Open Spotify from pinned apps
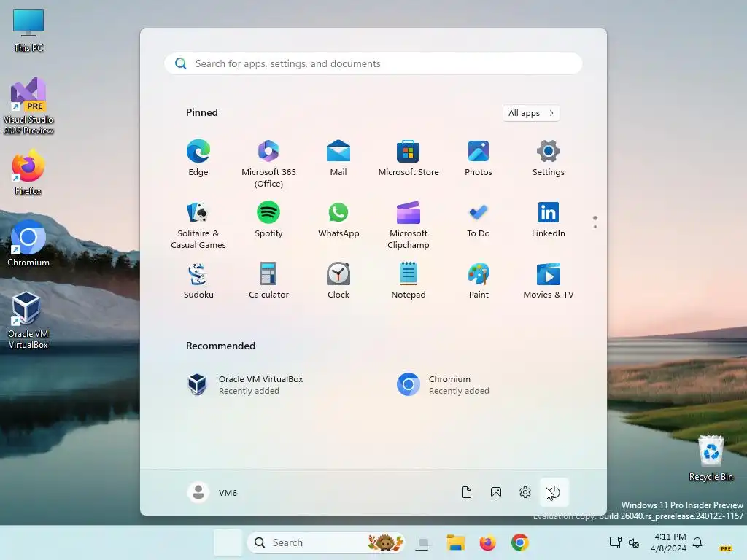This screenshot has height=560, width=747. 268,219
